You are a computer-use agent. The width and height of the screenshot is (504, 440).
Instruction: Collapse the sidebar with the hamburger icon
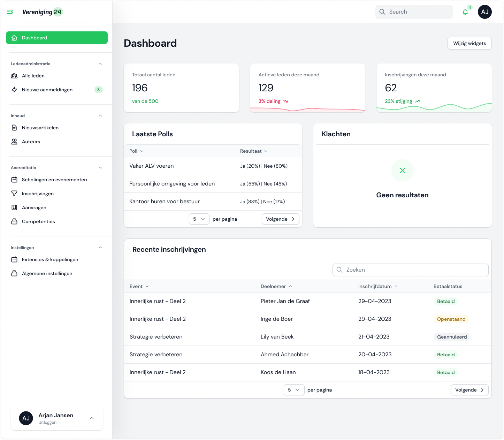10,12
